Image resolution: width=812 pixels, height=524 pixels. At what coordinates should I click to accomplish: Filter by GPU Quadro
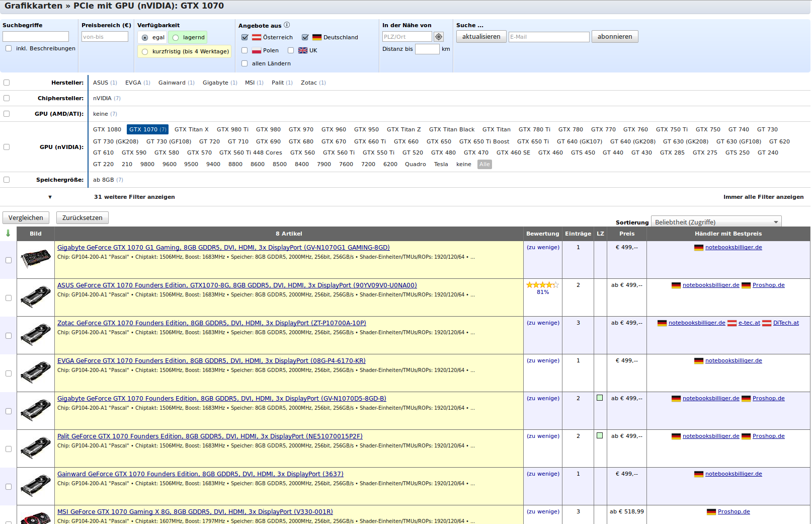(x=415, y=164)
